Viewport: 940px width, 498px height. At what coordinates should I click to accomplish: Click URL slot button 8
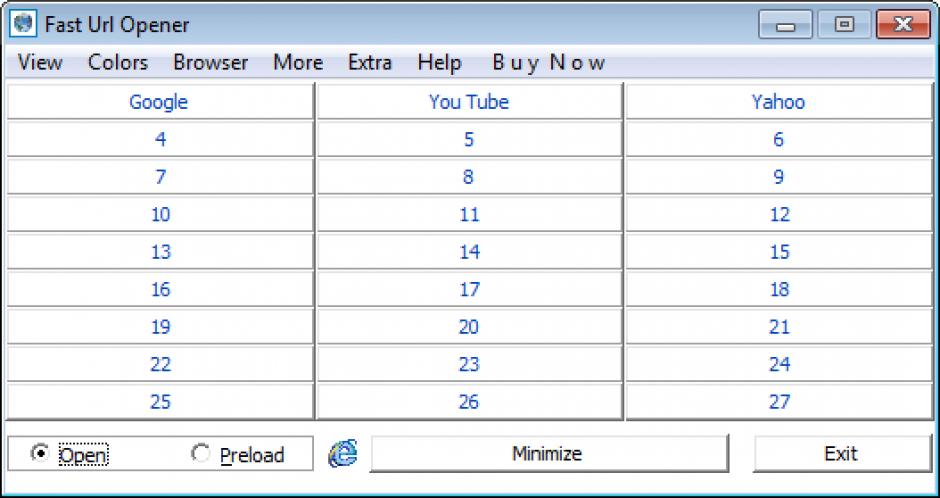[469, 176]
